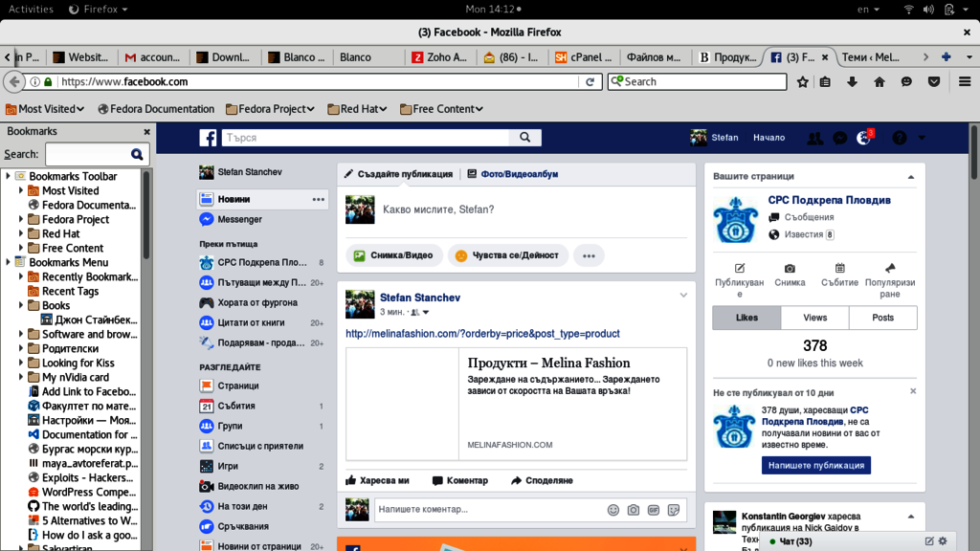Go to Firefox home page icon

tap(880, 82)
